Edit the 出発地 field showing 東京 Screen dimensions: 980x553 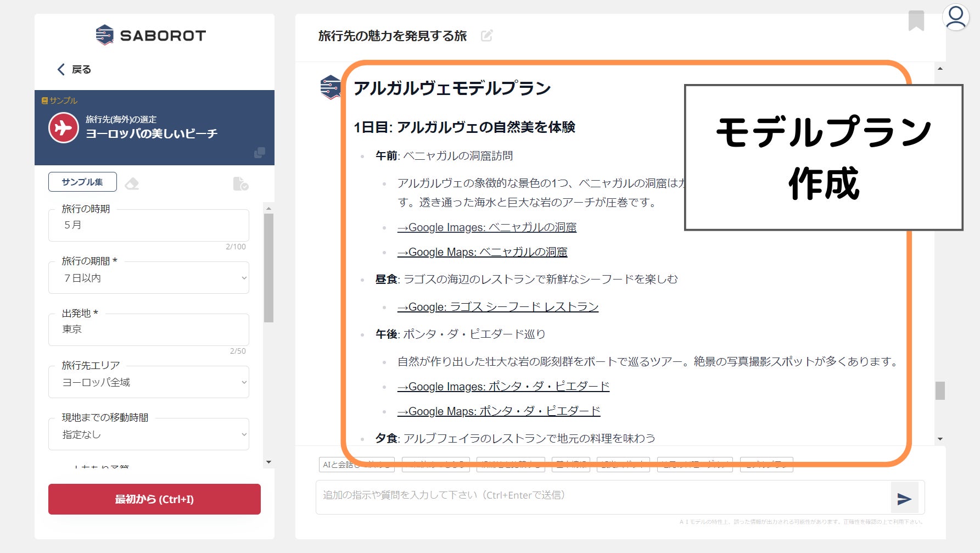[149, 329]
